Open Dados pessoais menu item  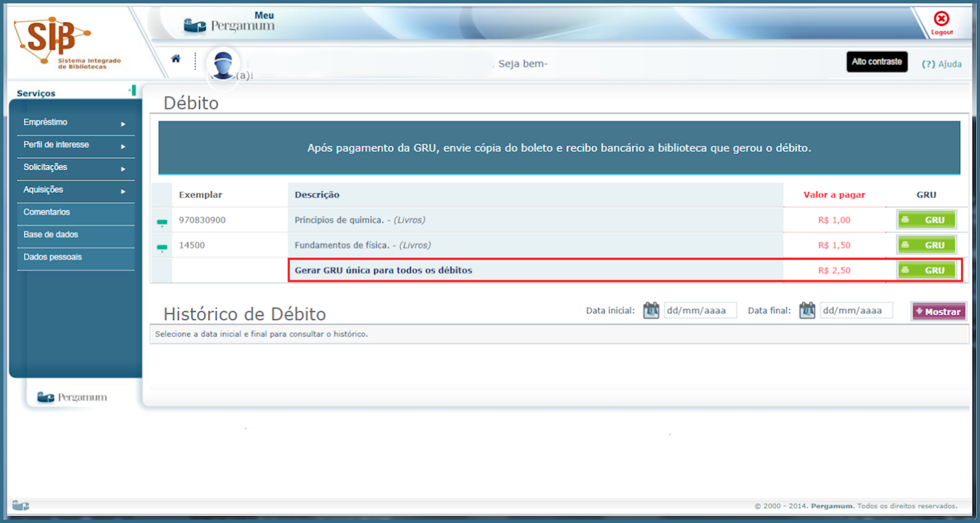[53, 258]
